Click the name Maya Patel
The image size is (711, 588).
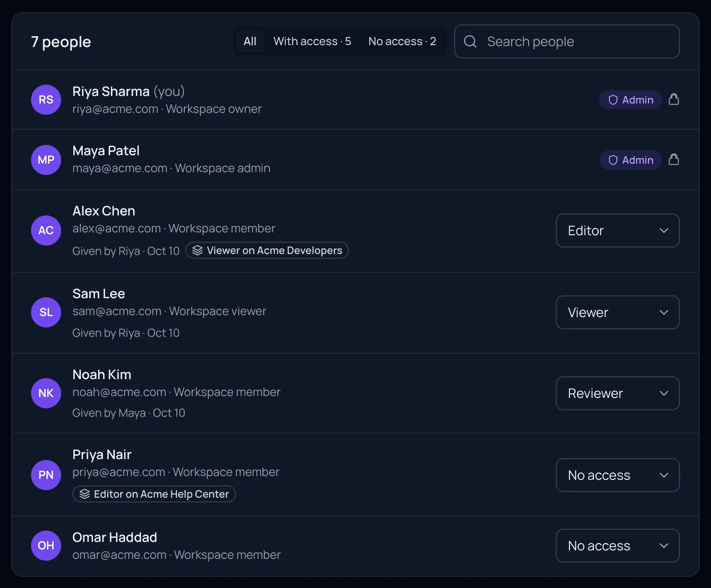[106, 151]
